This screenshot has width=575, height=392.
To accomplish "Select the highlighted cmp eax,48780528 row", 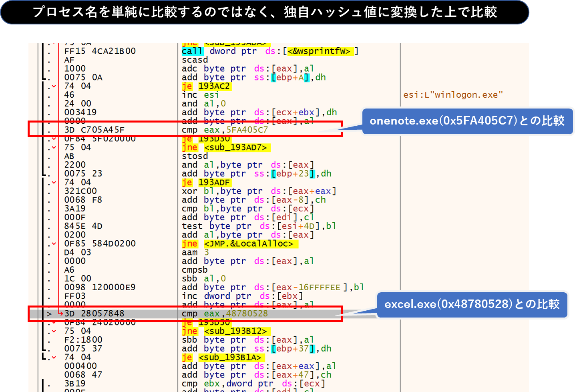I will point(224,314).
